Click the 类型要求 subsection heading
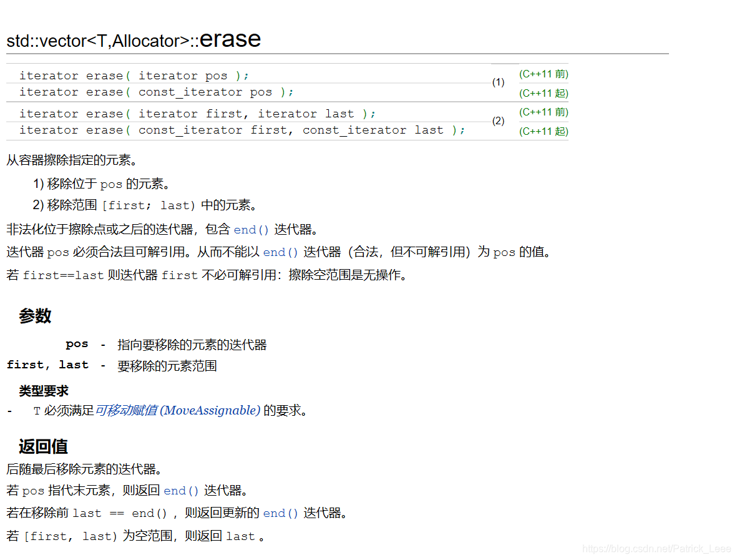Image resolution: width=737 pixels, height=560 pixels. point(43,391)
